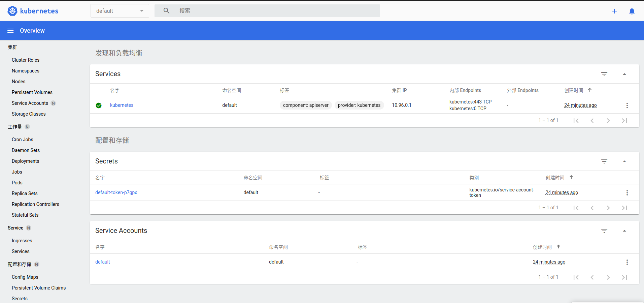The width and height of the screenshot is (644, 303).
Task: Open Service Accounts in sidebar
Action: (30, 103)
